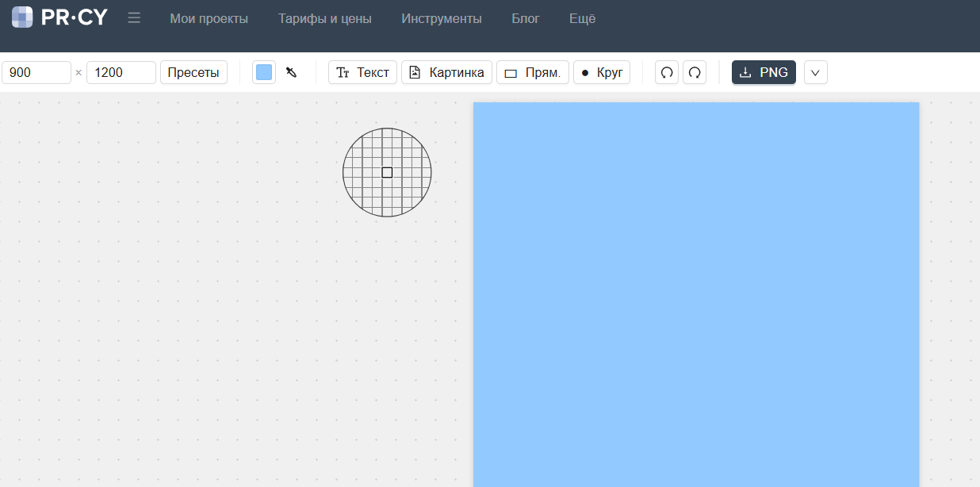Viewport: 980px width, 487px height.
Task: Go to Тарифы и цены
Action: (324, 18)
